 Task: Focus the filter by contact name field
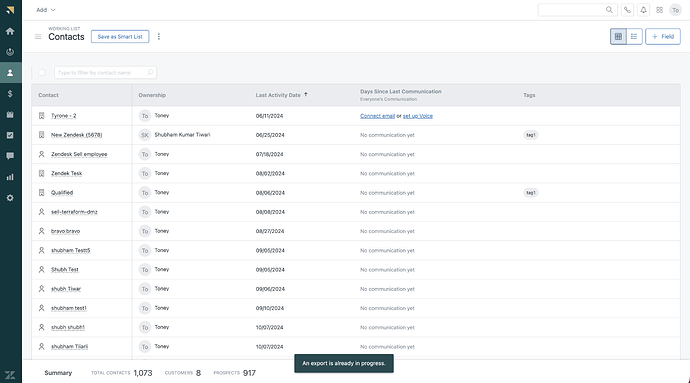coord(105,72)
